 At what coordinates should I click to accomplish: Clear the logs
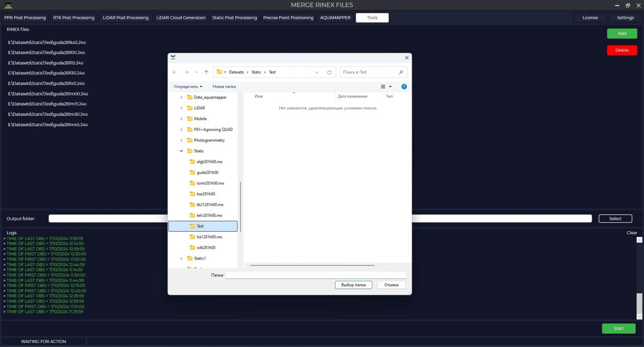pos(632,233)
